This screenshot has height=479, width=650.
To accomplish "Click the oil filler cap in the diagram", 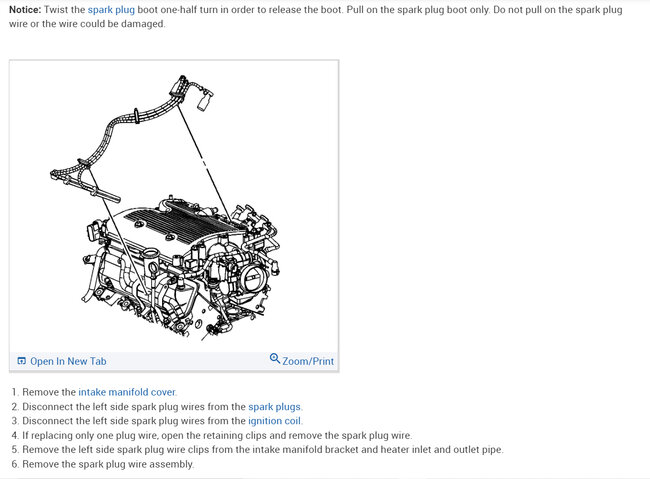I will (x=151, y=253).
